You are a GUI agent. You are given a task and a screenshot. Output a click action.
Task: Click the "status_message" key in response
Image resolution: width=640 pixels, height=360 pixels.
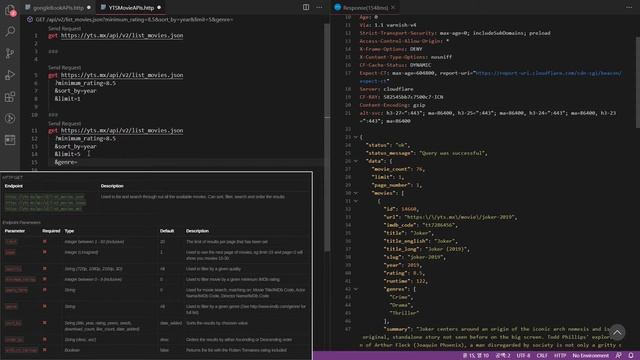click(391, 153)
